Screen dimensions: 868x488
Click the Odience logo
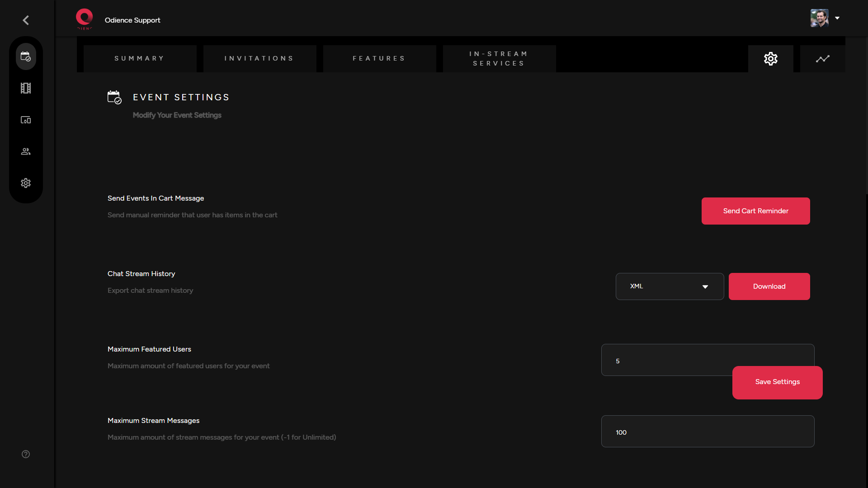tap(84, 19)
